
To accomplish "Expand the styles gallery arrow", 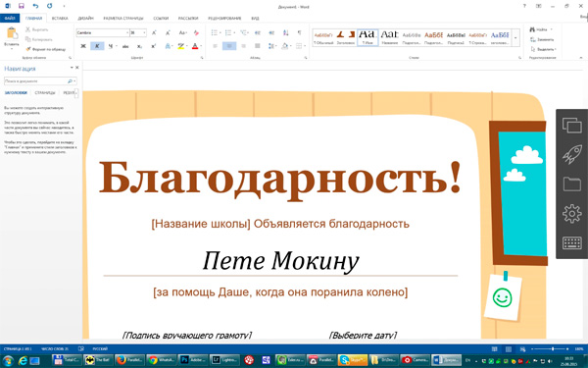I will pos(515,38).
